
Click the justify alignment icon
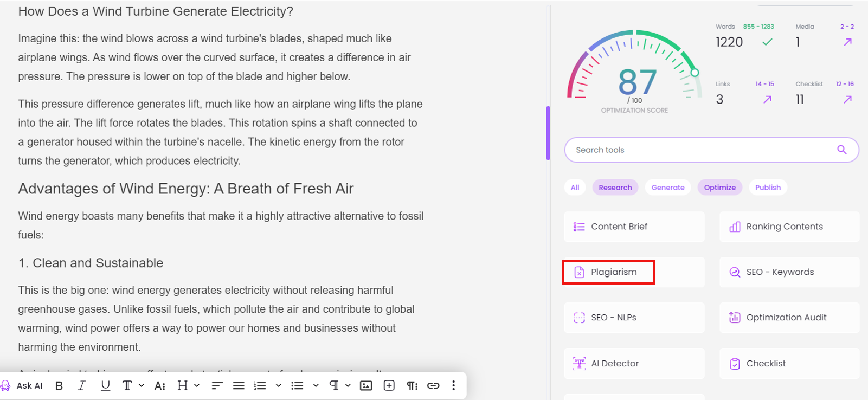239,385
